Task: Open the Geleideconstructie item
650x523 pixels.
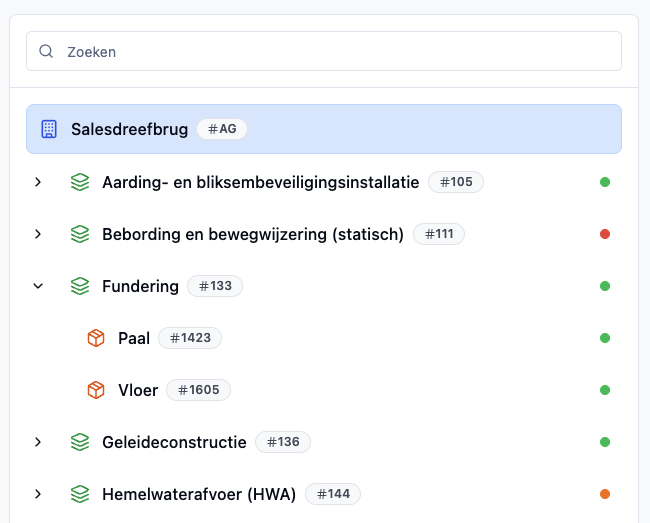Action: (174, 443)
